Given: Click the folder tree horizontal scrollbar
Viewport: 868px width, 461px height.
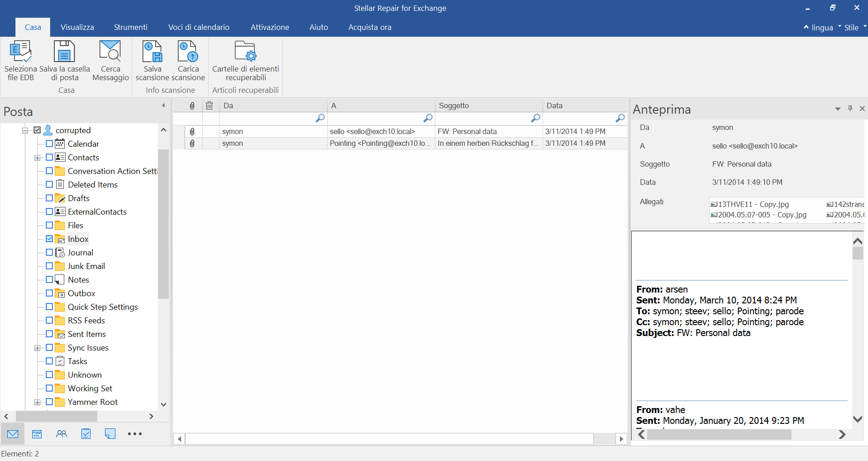Looking at the screenshot, I should tap(57, 416).
